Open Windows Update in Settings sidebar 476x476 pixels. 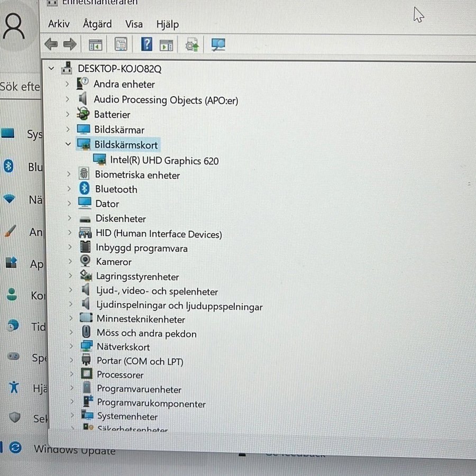(x=75, y=449)
